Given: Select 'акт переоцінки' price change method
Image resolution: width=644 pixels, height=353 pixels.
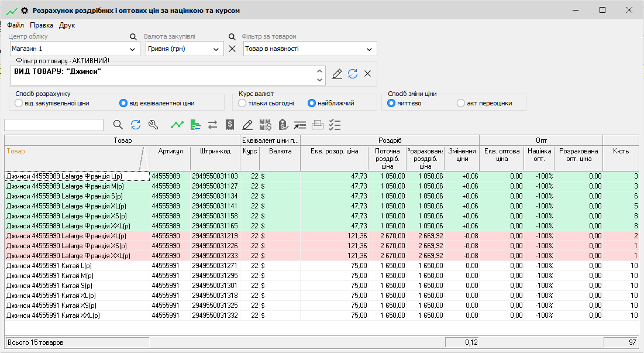Looking at the screenshot, I should click(x=462, y=103).
